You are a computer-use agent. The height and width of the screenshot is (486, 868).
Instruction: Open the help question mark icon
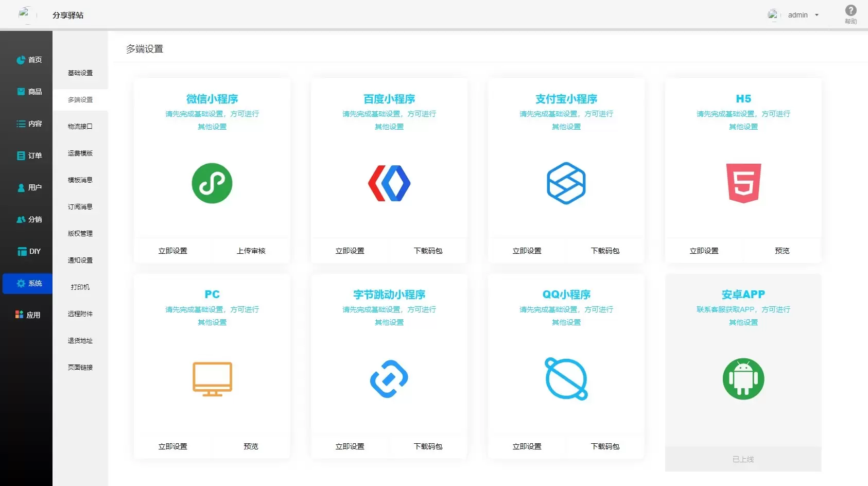click(x=851, y=10)
